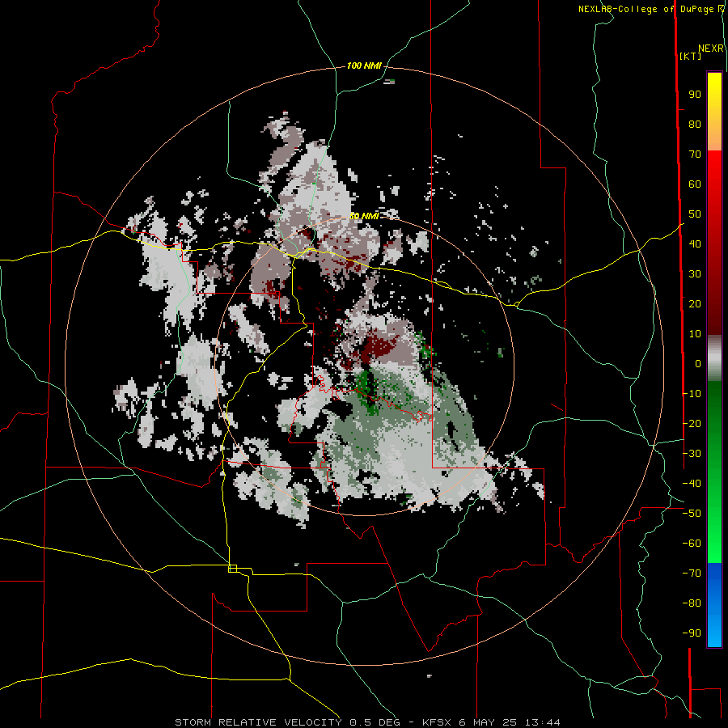This screenshot has height=728, width=728.
Task: Click the -80 value on the velocity scale
Action: [692, 603]
